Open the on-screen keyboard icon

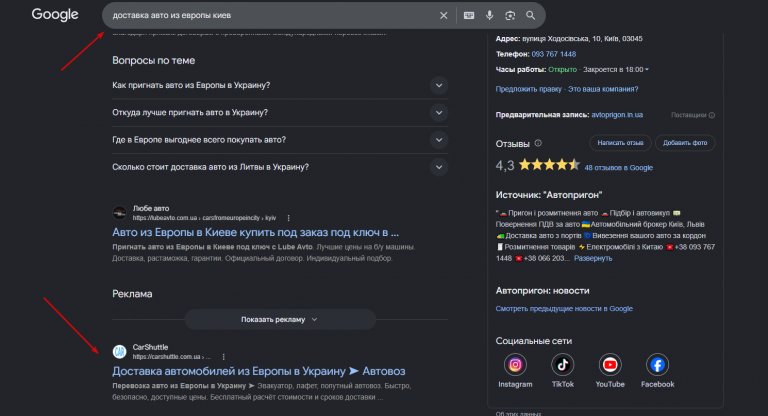[469, 16]
